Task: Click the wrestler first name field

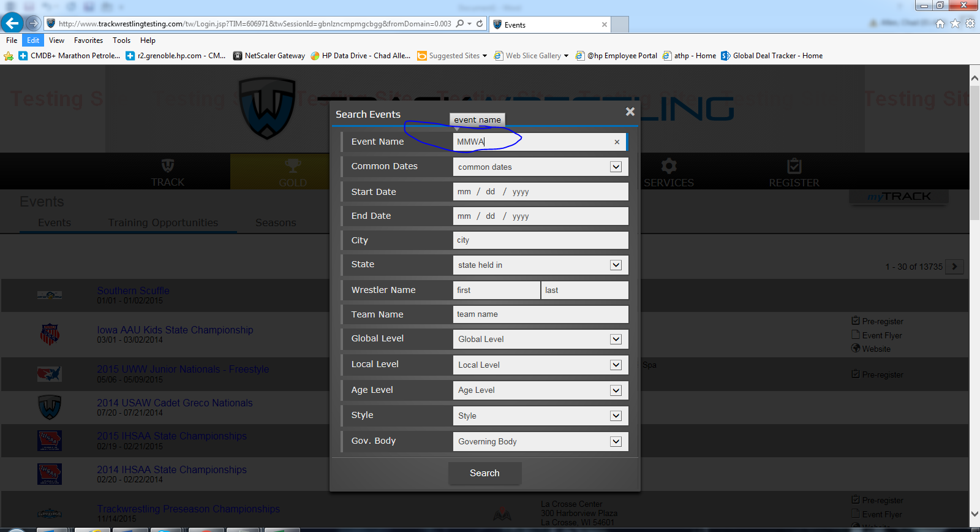Action: [496, 290]
